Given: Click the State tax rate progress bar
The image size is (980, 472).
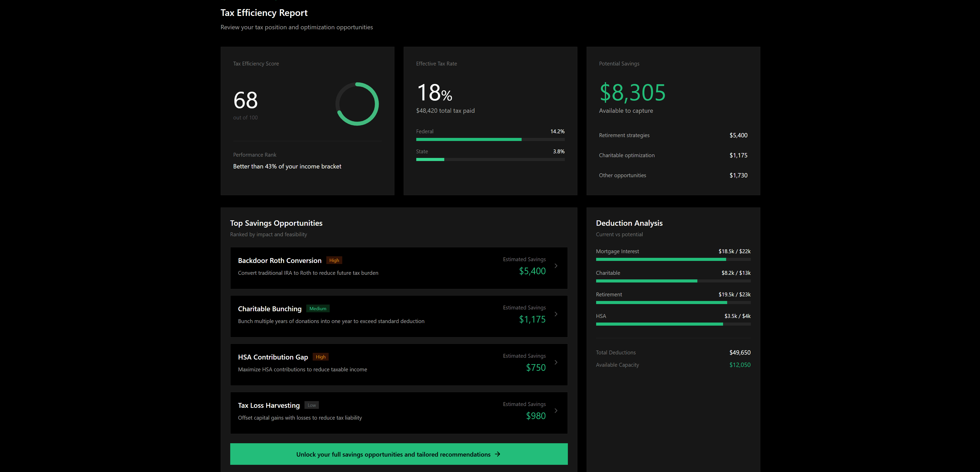Looking at the screenshot, I should (x=490, y=160).
